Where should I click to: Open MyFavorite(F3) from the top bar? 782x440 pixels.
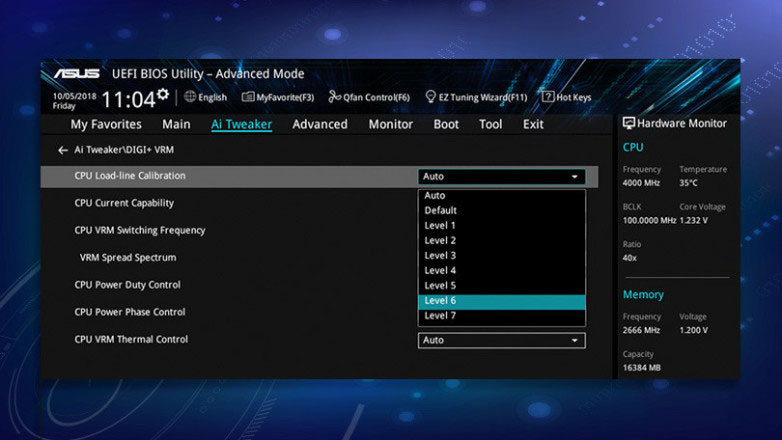(249, 97)
